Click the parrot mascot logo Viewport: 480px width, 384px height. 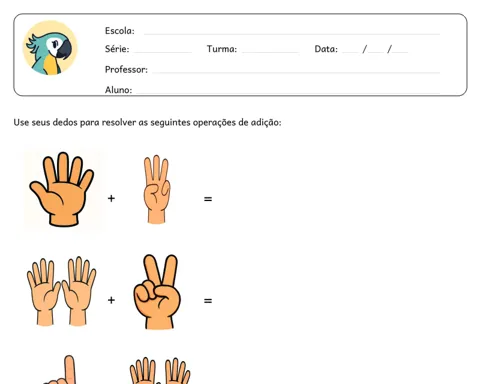[50, 48]
